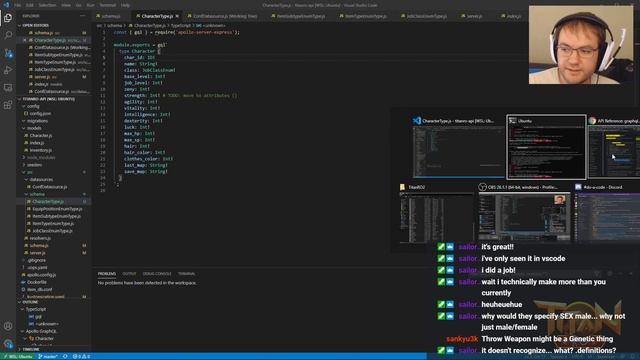The height and width of the screenshot is (360, 640).
Task: Open config.json in explorer
Action: tap(54, 114)
